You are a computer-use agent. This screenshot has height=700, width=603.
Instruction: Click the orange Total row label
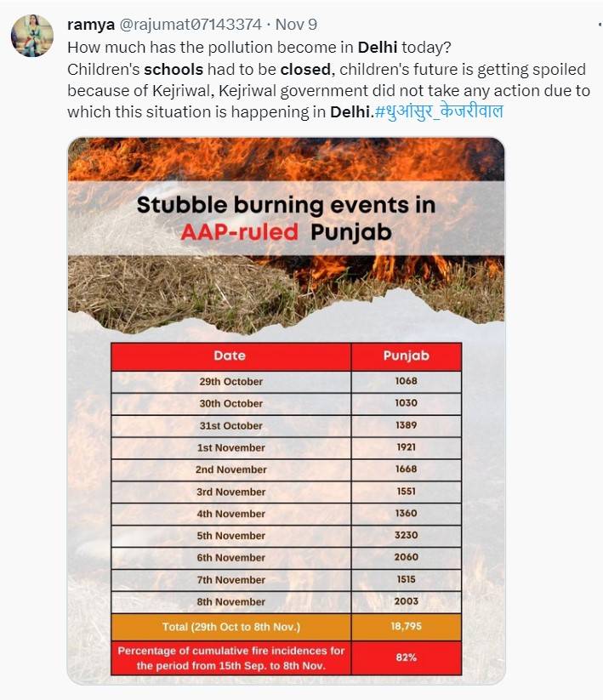coord(230,628)
